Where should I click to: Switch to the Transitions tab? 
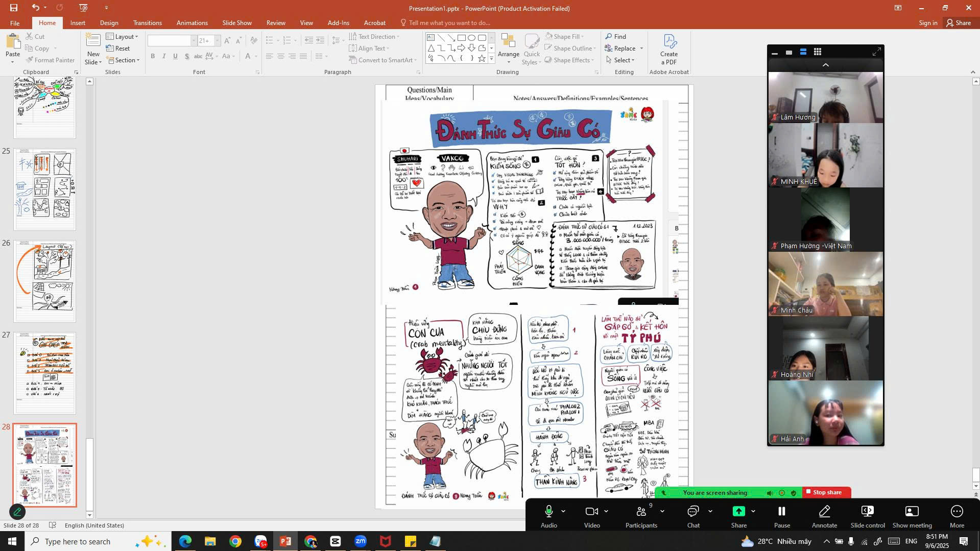tap(148, 23)
